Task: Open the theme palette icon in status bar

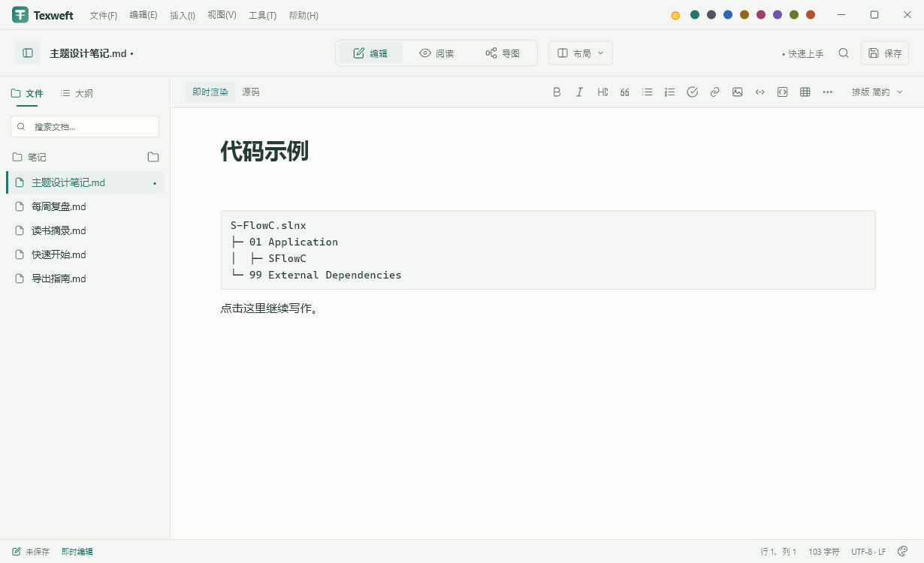Action: point(903,551)
